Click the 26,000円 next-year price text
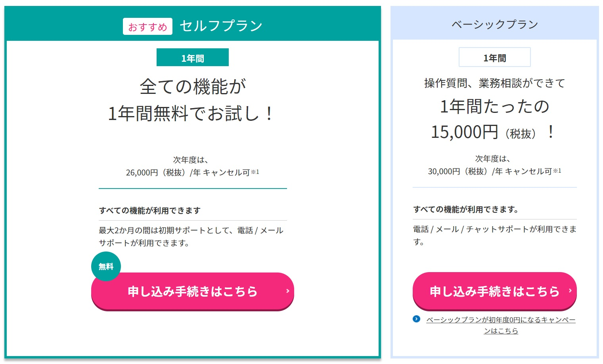603x364 pixels. coord(142,173)
